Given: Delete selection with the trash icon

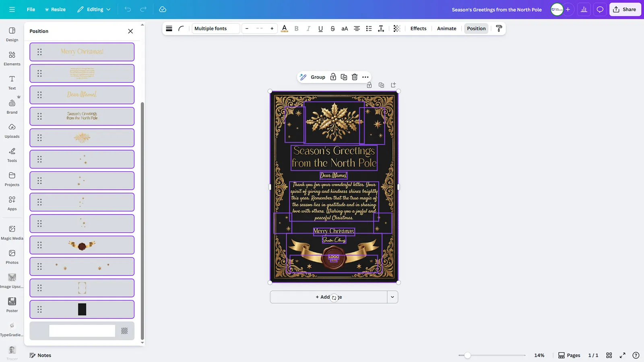Looking at the screenshot, I should [x=355, y=77].
